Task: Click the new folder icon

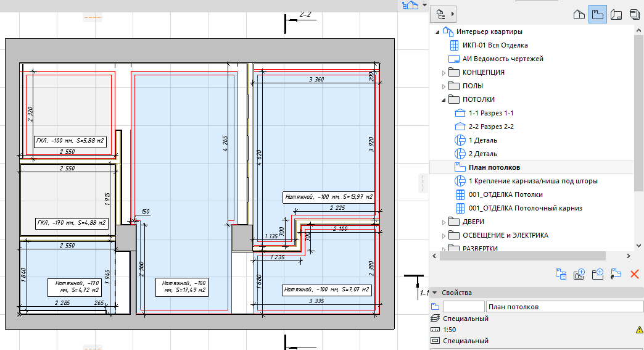Action: point(597,274)
